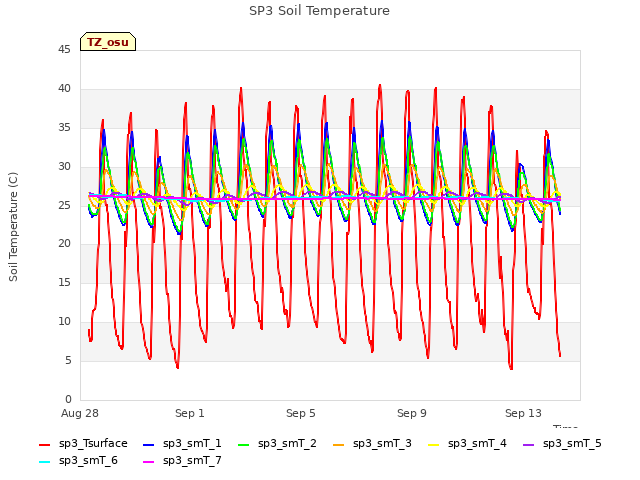Image resolution: width=640 pixels, height=480 pixels.
Task: Click the sp3_smT_2 legend label
Action: (287, 443)
